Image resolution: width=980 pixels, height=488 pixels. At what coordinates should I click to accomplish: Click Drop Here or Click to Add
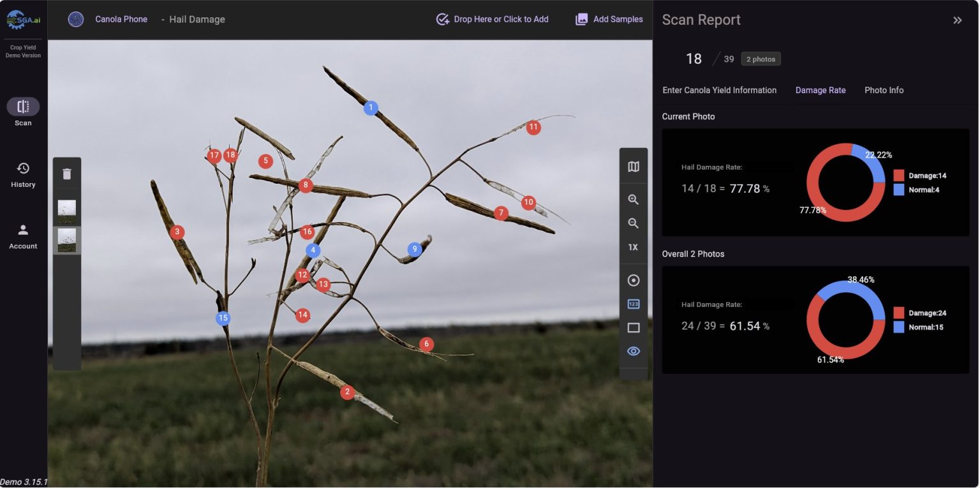coord(492,19)
